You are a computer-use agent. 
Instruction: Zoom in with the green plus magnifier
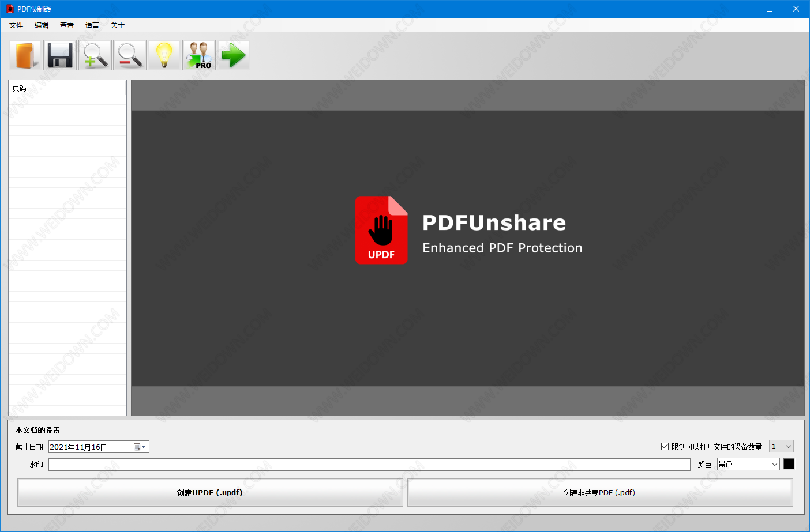point(95,55)
